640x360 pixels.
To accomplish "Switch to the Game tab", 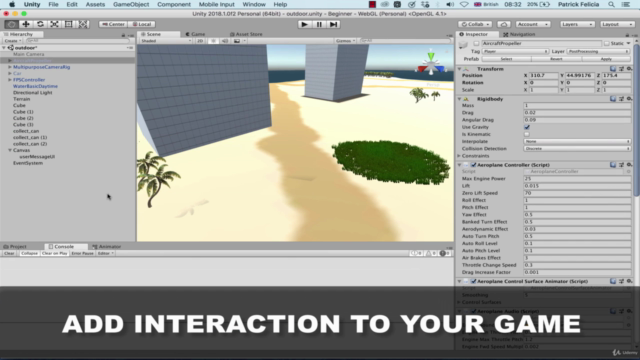I will pos(196,34).
